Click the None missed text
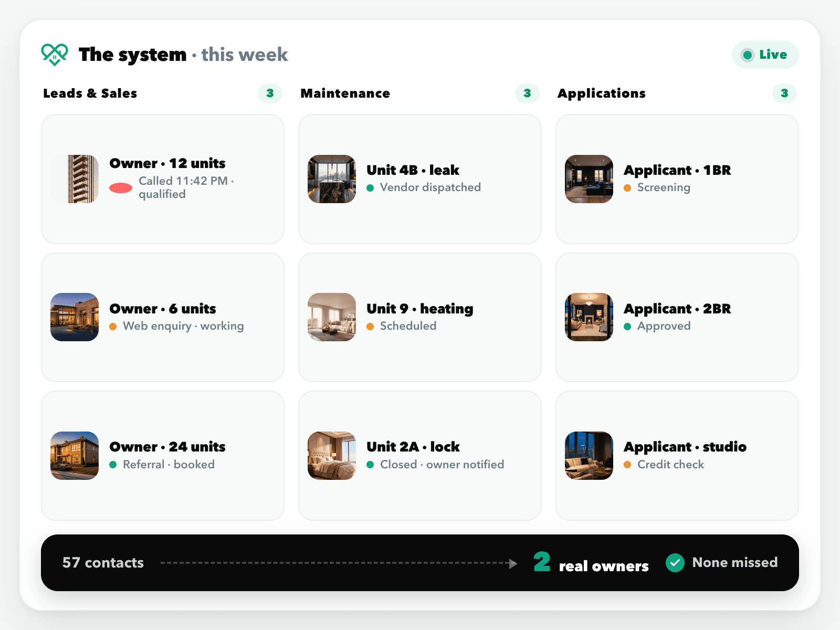Image resolution: width=840 pixels, height=630 pixels. pos(735,562)
